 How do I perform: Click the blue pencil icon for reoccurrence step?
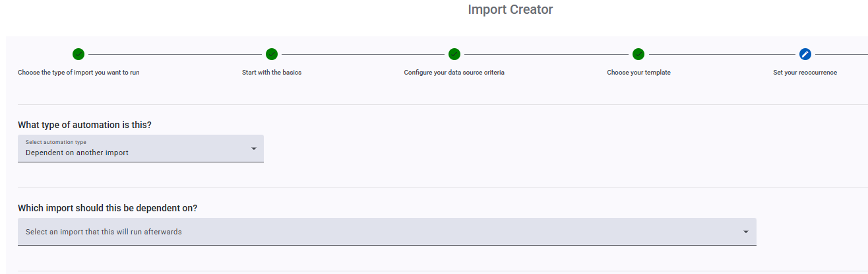(805, 54)
